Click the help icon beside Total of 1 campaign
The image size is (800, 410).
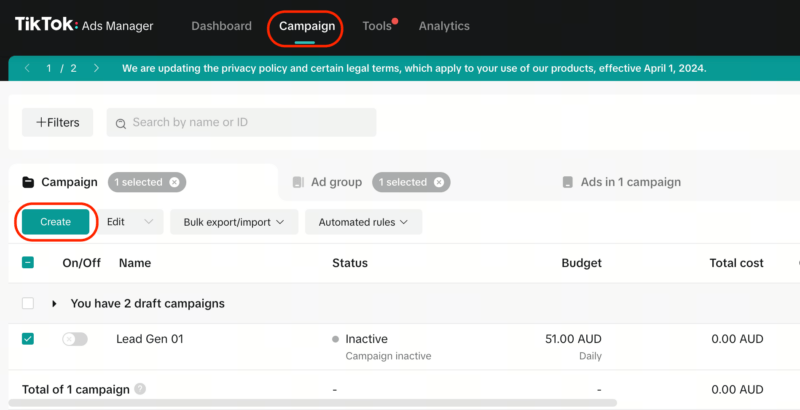tap(140, 389)
